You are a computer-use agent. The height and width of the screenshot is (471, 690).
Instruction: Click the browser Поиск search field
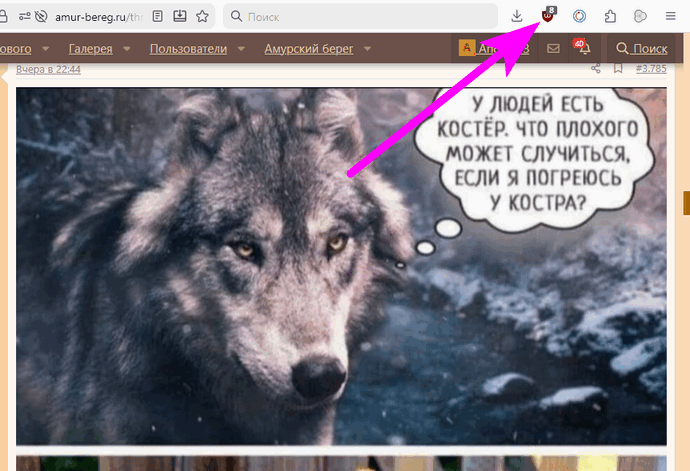click(x=360, y=17)
